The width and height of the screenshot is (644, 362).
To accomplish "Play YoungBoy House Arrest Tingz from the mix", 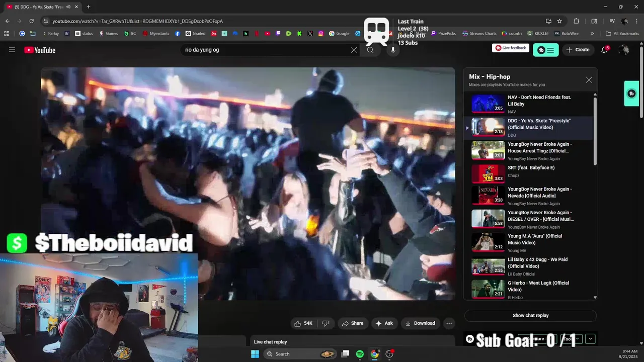I will (x=528, y=151).
